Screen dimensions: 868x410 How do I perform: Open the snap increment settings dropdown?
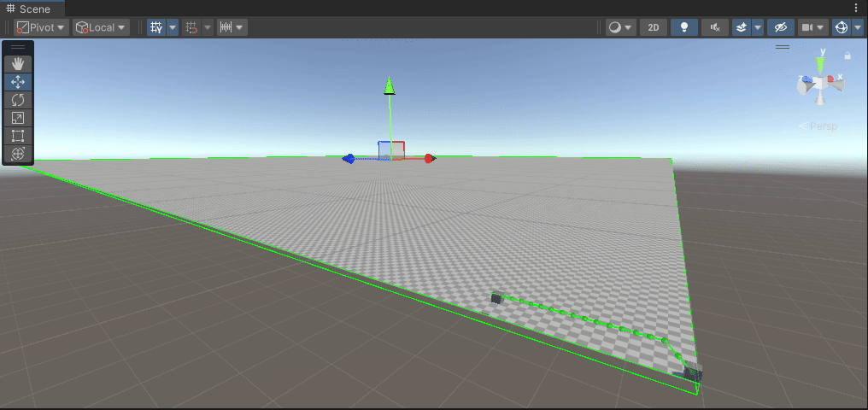(232, 27)
